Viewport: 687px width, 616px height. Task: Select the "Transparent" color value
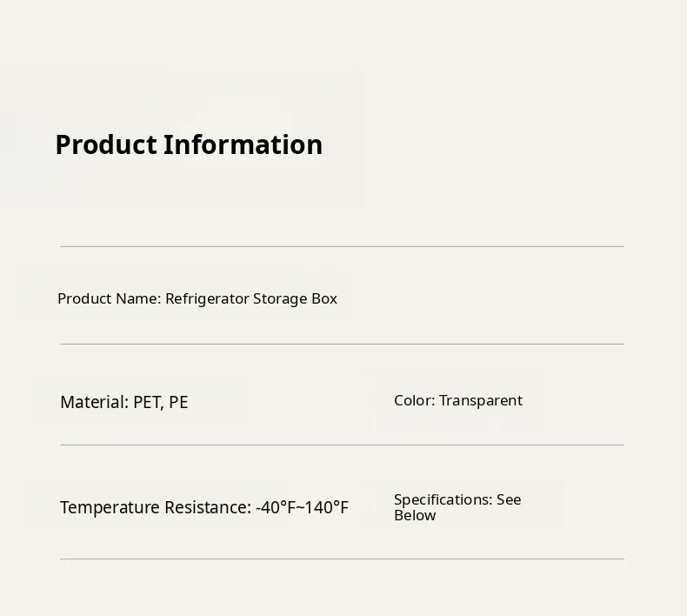pyautogui.click(x=481, y=400)
